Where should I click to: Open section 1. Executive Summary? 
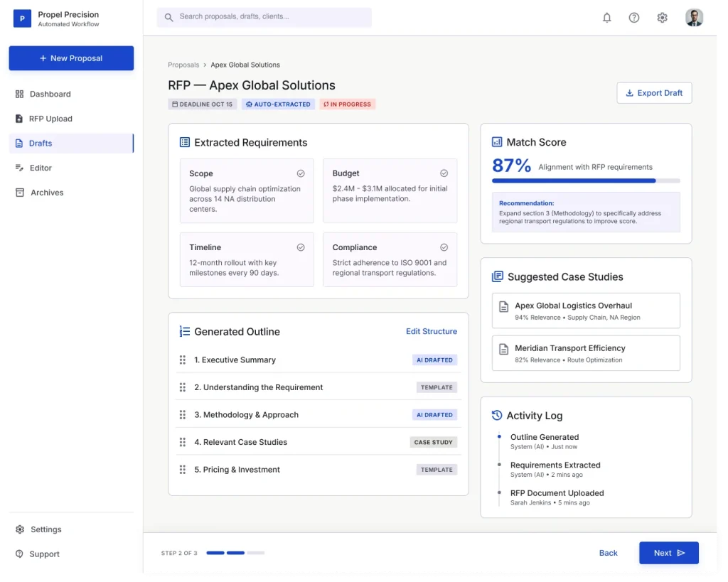coord(235,360)
